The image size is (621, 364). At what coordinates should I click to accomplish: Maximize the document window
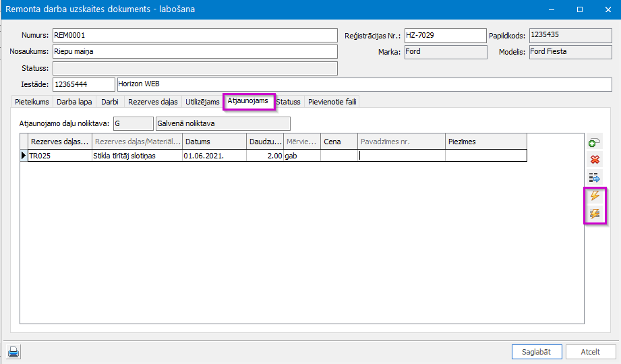click(x=580, y=9)
